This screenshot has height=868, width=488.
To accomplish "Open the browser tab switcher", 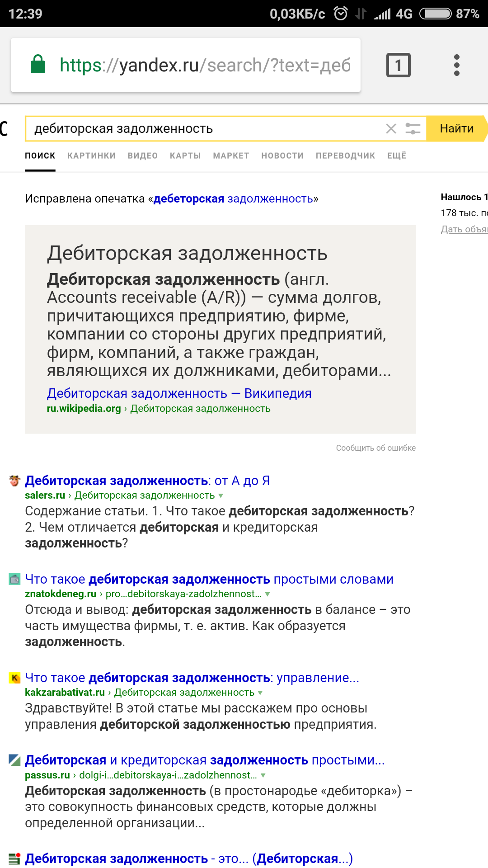I will point(398,65).
